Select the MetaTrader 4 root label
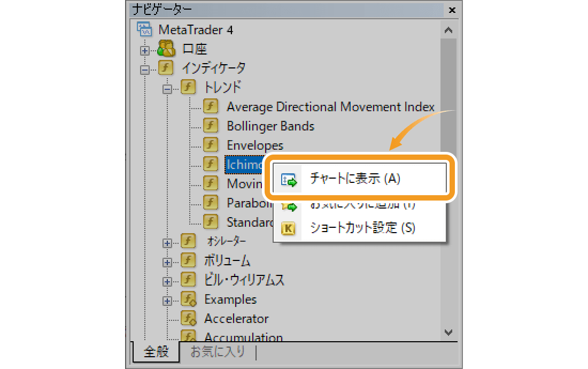The image size is (588, 369). 196,29
